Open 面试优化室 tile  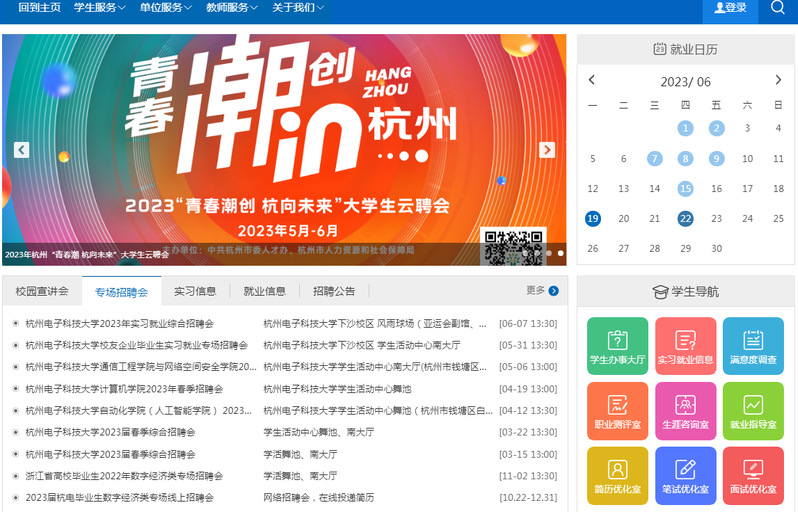click(x=753, y=475)
